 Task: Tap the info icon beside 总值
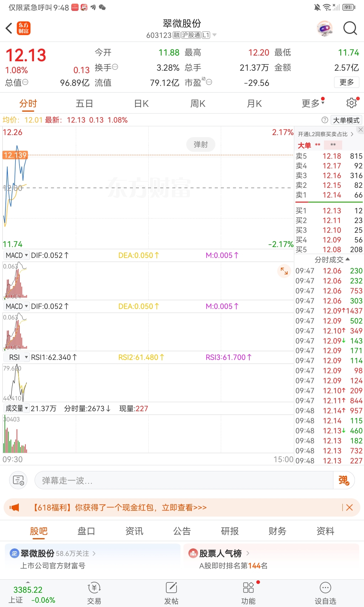[x=25, y=82]
